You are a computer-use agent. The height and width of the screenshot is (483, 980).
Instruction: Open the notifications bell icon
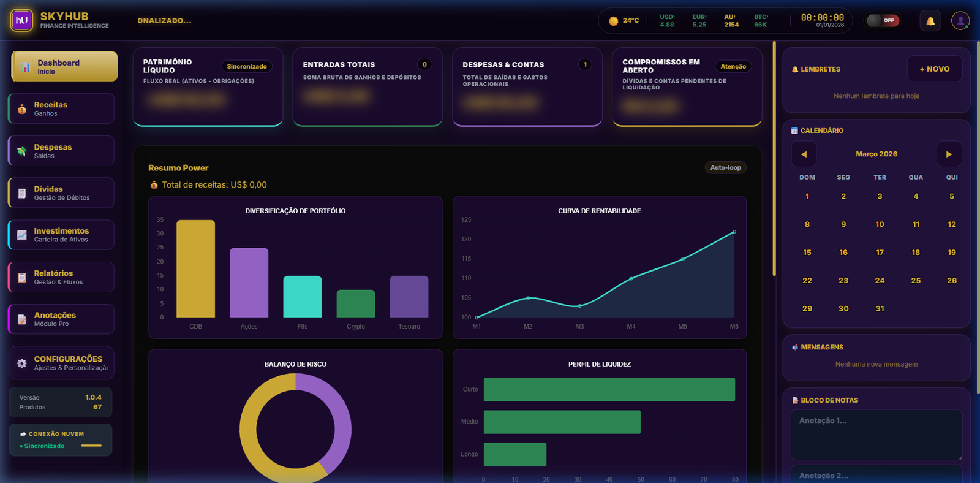930,21
